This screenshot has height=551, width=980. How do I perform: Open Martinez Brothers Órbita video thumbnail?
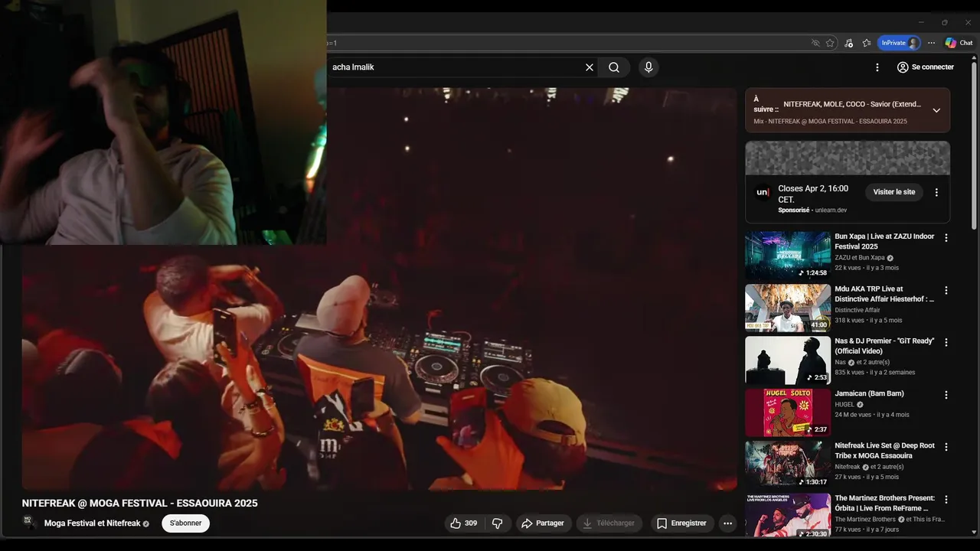788,516
